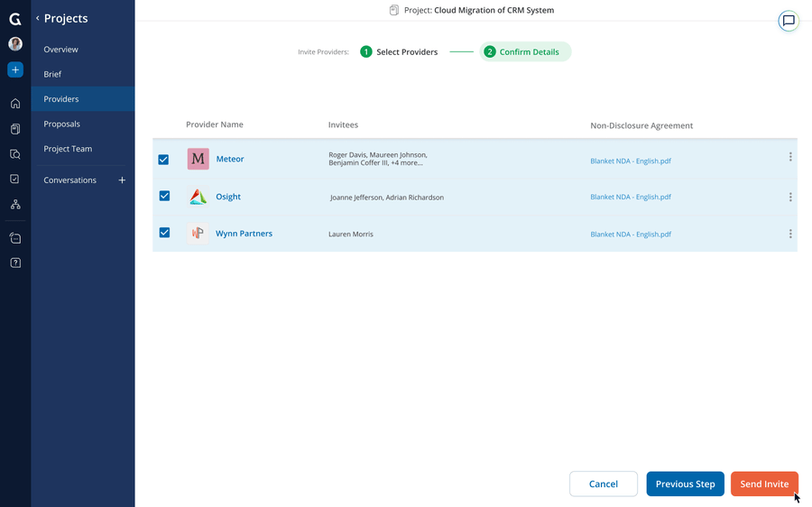Click the project title Cloud Migration of CRM System
The width and height of the screenshot is (812, 507).
(494, 10)
